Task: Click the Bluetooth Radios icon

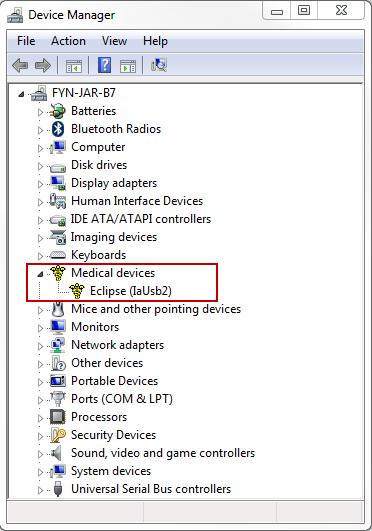Action: [58, 129]
